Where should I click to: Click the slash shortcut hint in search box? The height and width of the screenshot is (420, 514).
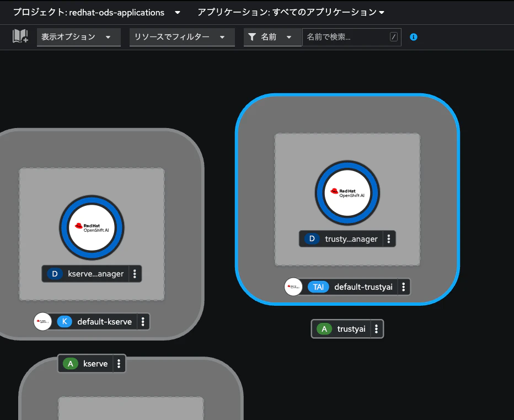click(x=394, y=37)
